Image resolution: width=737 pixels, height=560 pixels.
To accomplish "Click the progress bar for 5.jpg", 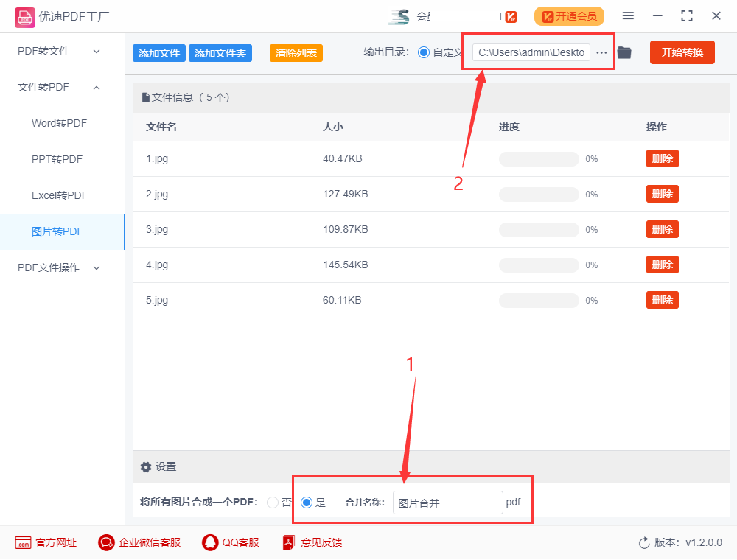I will (539, 300).
